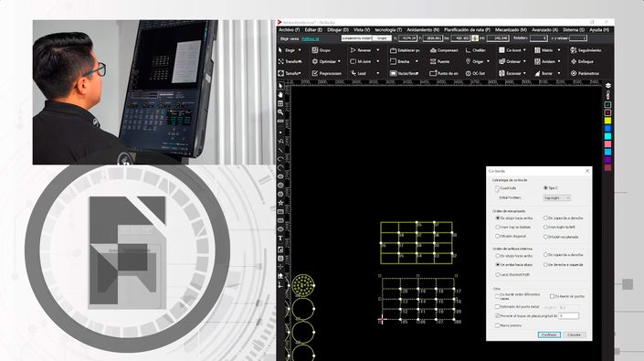Open the Anidamiento (N) menu

[x=423, y=30]
